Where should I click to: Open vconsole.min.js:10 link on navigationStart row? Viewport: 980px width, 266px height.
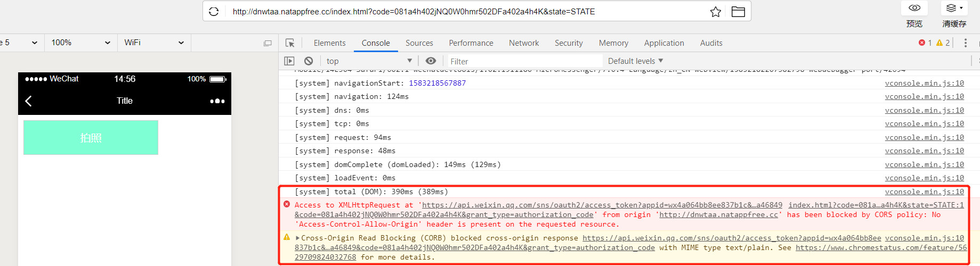(x=924, y=83)
